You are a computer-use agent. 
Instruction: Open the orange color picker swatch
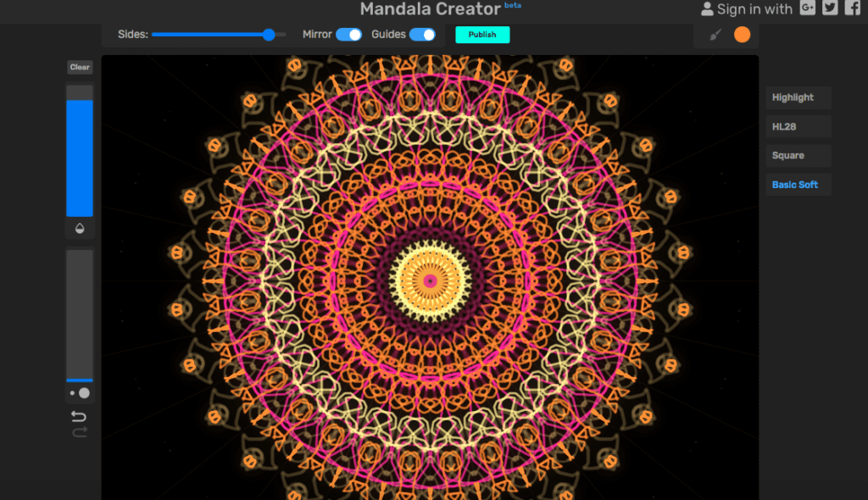(742, 35)
